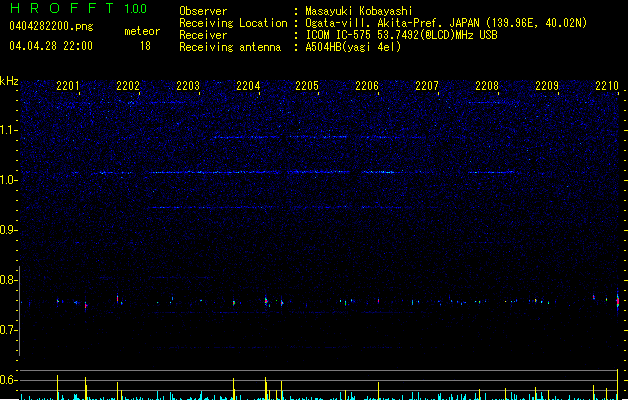Click the 0.9 kHz axis label
The width and height of the screenshot is (629, 400).
point(8,230)
